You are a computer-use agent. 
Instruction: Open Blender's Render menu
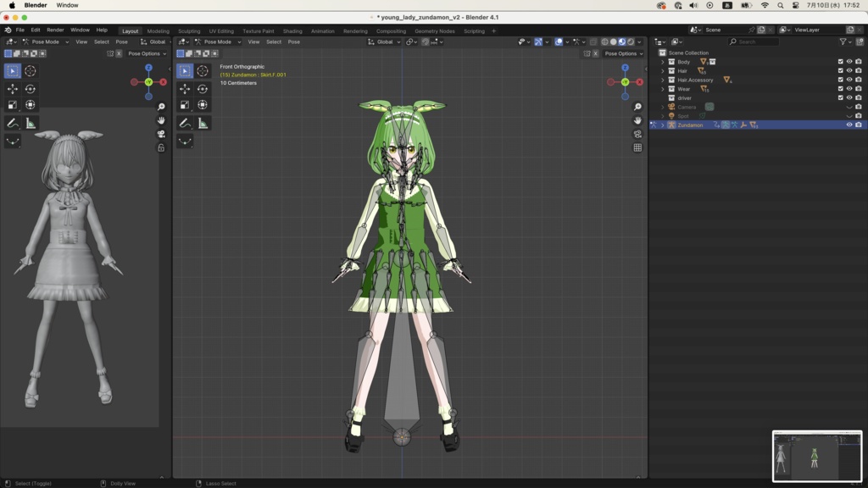tap(55, 30)
